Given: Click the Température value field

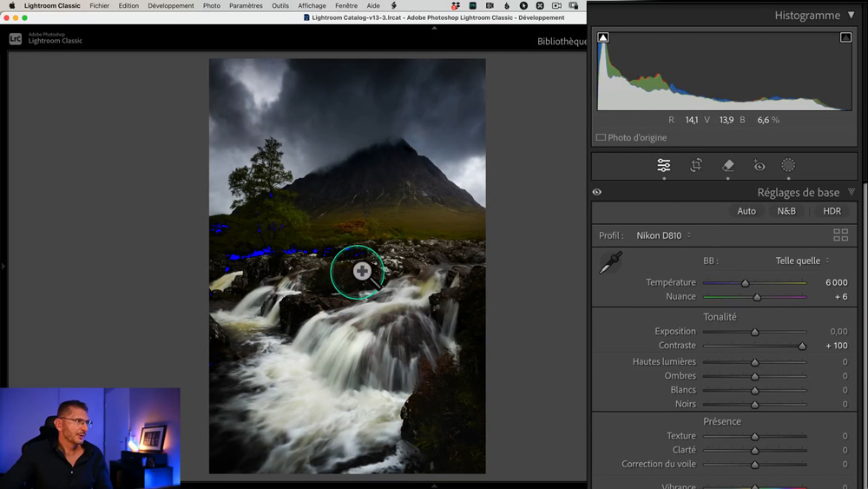Looking at the screenshot, I should click(x=836, y=282).
